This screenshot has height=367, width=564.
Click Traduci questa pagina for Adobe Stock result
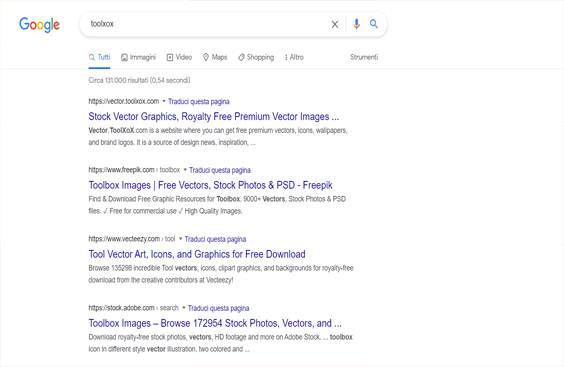click(x=218, y=308)
